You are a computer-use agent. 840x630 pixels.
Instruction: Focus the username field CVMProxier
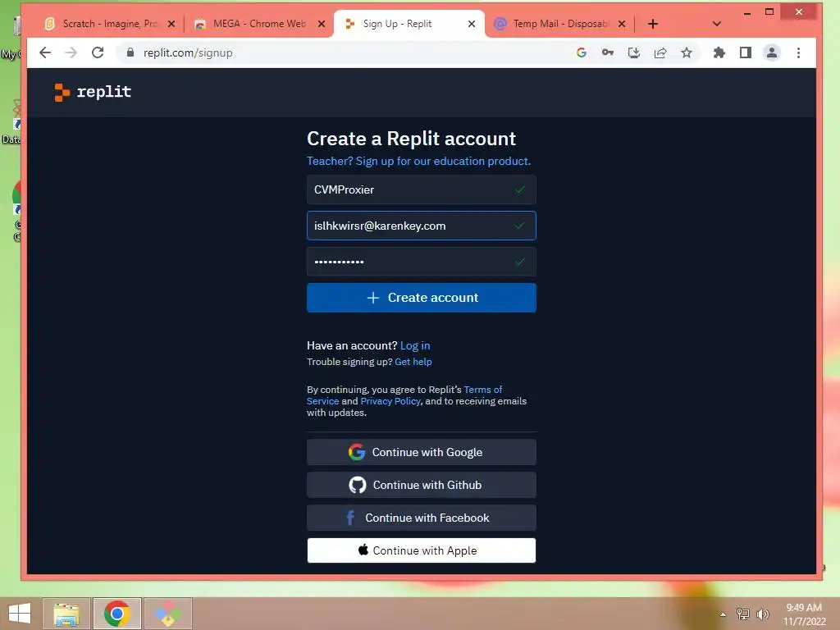point(421,189)
